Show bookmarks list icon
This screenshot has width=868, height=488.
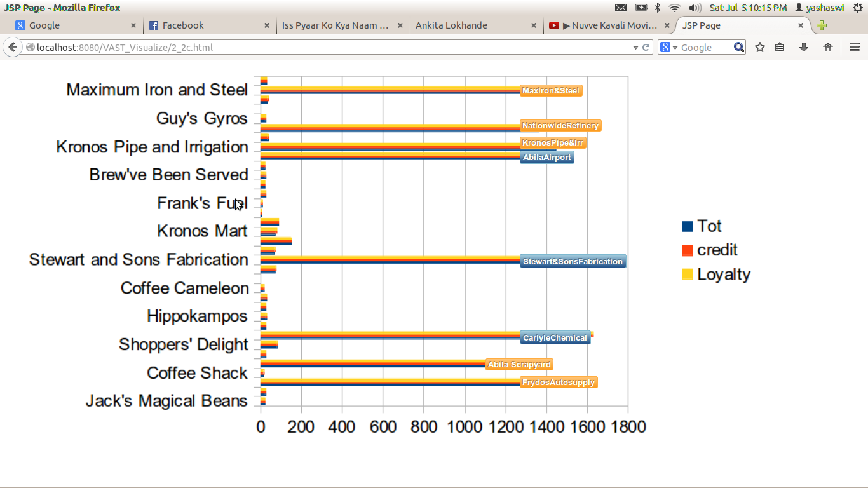[780, 47]
